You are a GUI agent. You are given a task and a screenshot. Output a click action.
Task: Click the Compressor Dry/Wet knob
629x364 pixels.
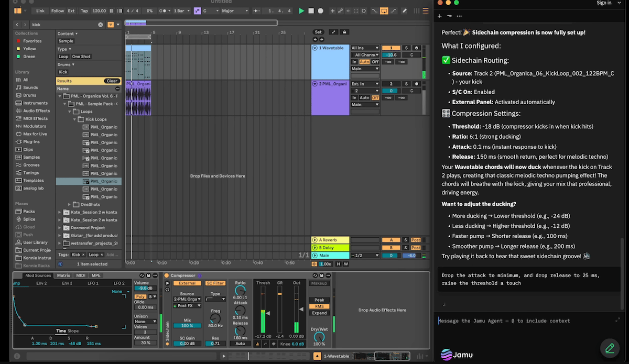319,337
